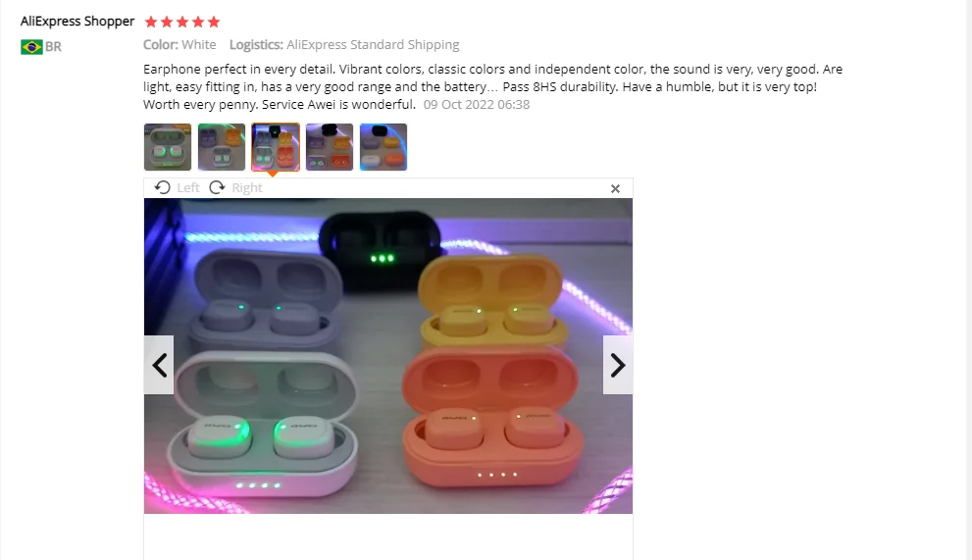Viewport: 972px width, 560px height.
Task: Advance to the next review photo
Action: [x=617, y=365]
